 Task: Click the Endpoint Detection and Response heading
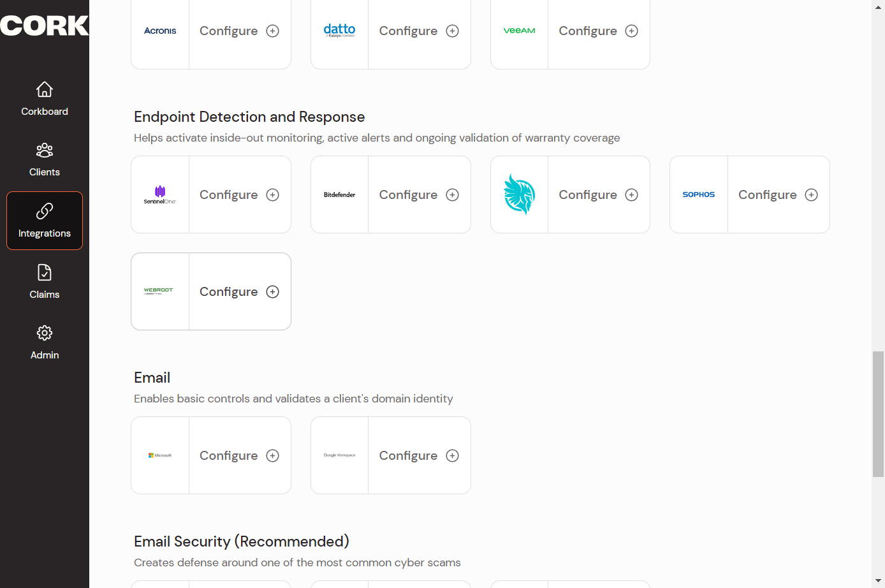tap(249, 117)
